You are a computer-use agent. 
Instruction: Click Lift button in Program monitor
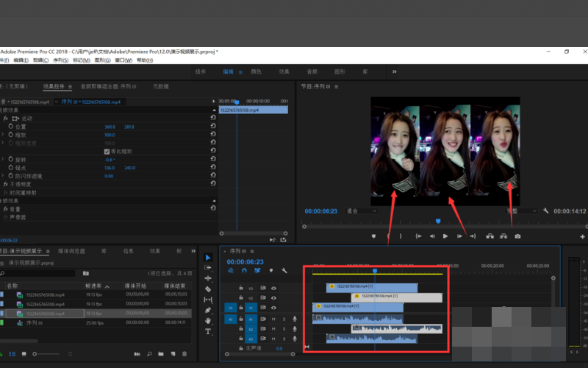(x=490, y=236)
